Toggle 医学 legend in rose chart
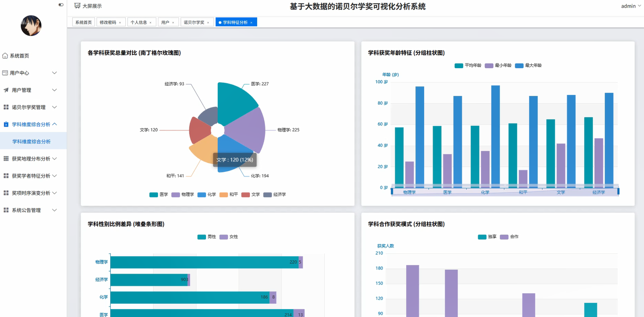This screenshot has width=644, height=317. (x=158, y=194)
